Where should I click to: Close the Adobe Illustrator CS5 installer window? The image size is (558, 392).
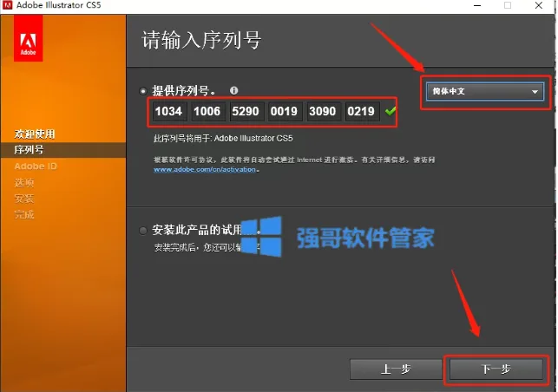539,5
